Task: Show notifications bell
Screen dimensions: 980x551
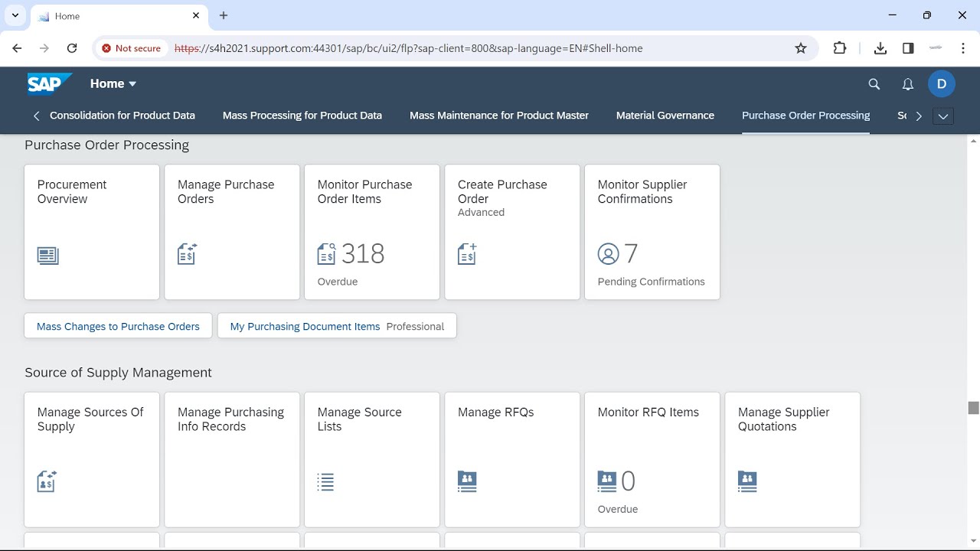Action: point(908,84)
